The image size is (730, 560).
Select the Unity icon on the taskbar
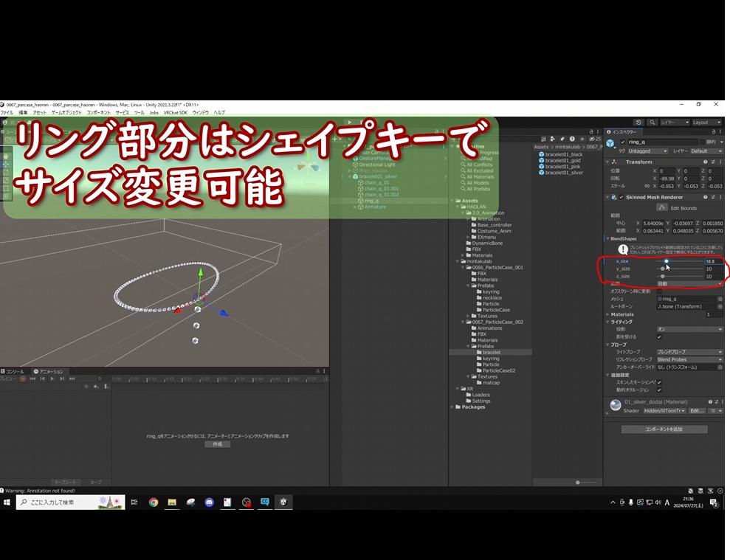click(x=283, y=502)
